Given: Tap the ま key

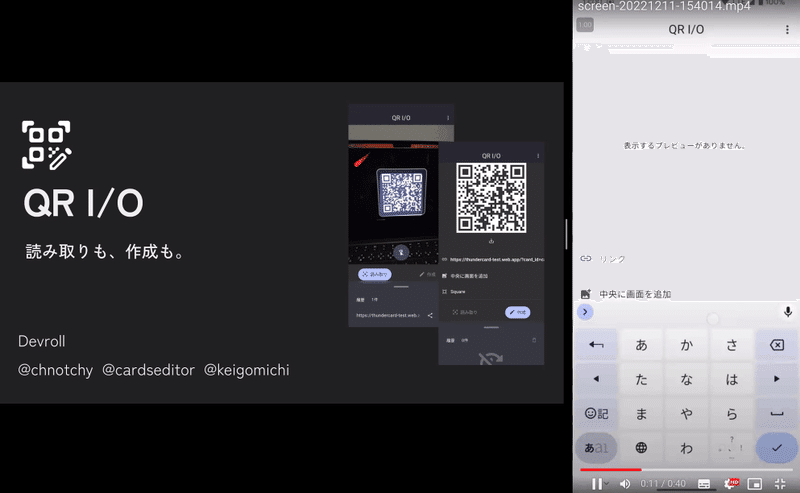Looking at the screenshot, I should tap(641, 413).
